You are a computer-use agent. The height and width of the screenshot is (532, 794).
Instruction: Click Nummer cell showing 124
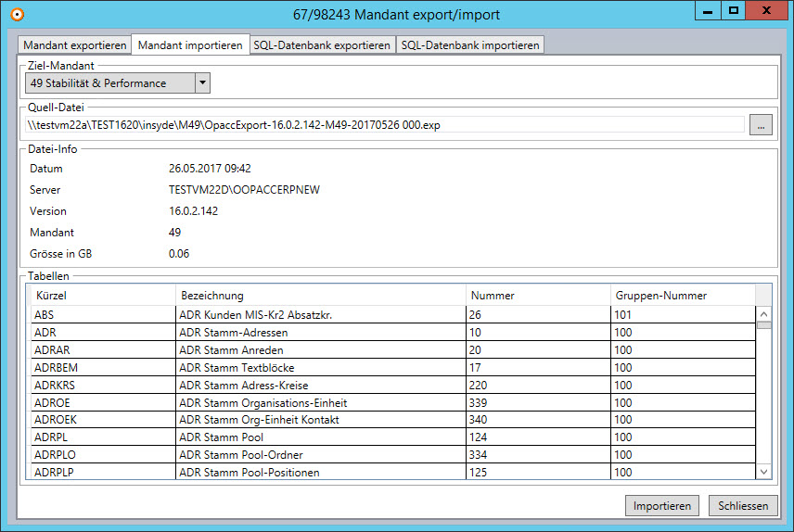(x=538, y=437)
